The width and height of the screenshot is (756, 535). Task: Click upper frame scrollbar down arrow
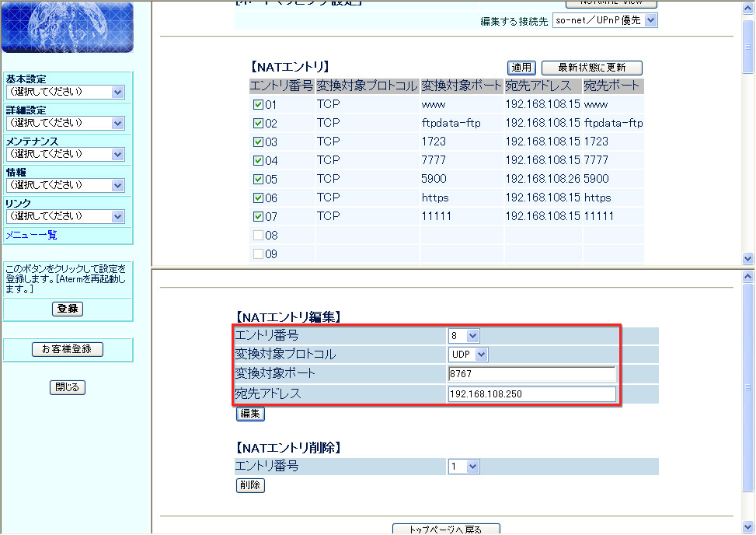coord(747,259)
